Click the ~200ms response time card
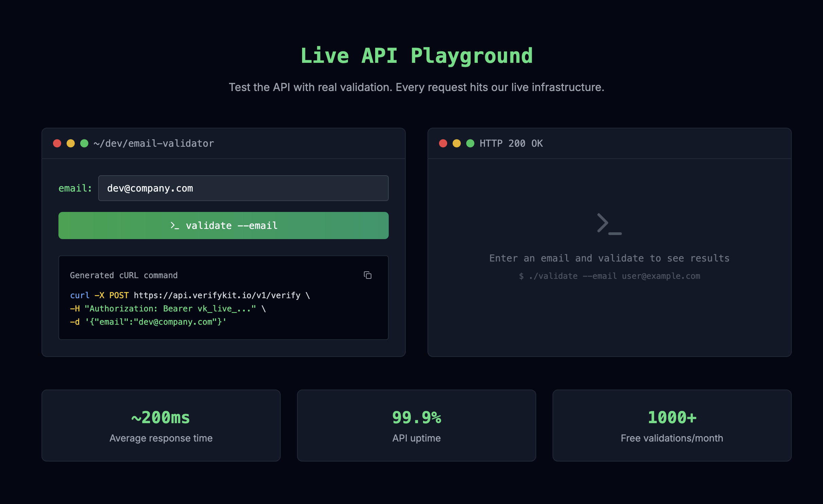 click(161, 425)
